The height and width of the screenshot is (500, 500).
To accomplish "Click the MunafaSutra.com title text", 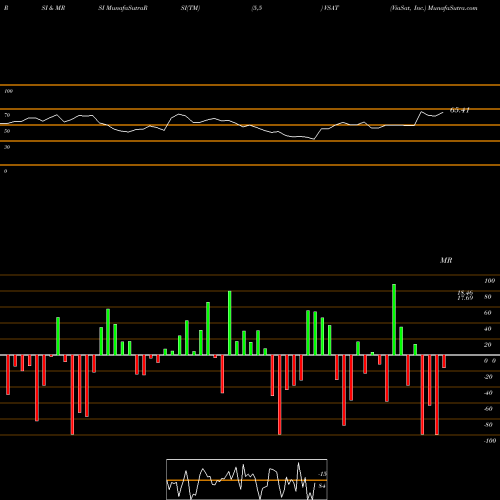I will (x=452, y=8).
